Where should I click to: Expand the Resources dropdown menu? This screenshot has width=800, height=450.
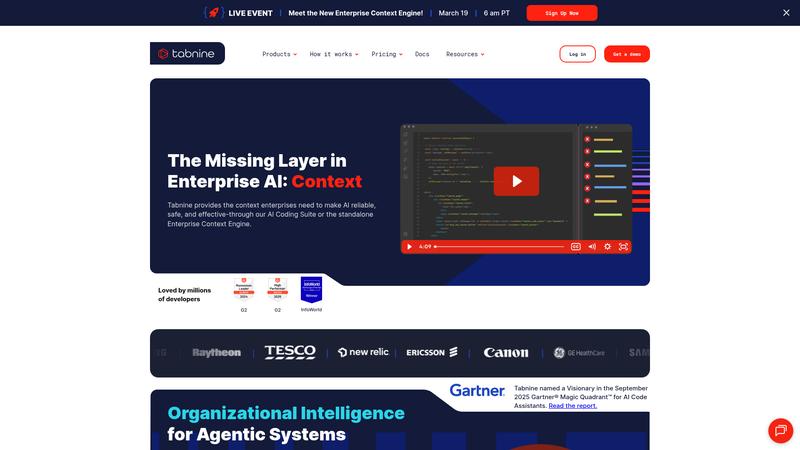click(x=465, y=54)
